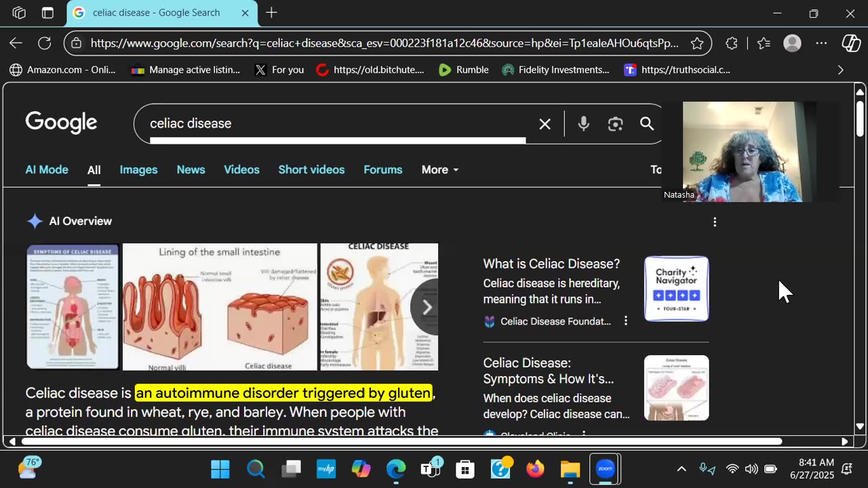Screen dimensions: 868x488
Task: Click the Google logo
Action: click(61, 123)
